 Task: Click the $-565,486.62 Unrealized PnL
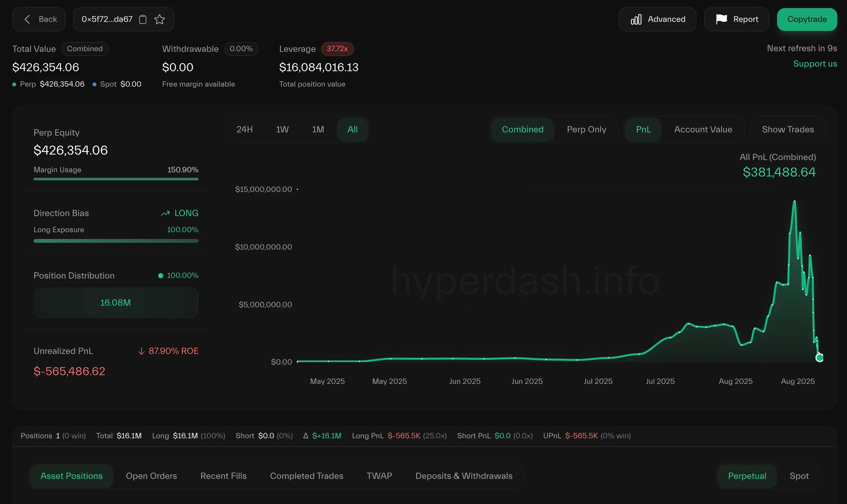[69, 371]
